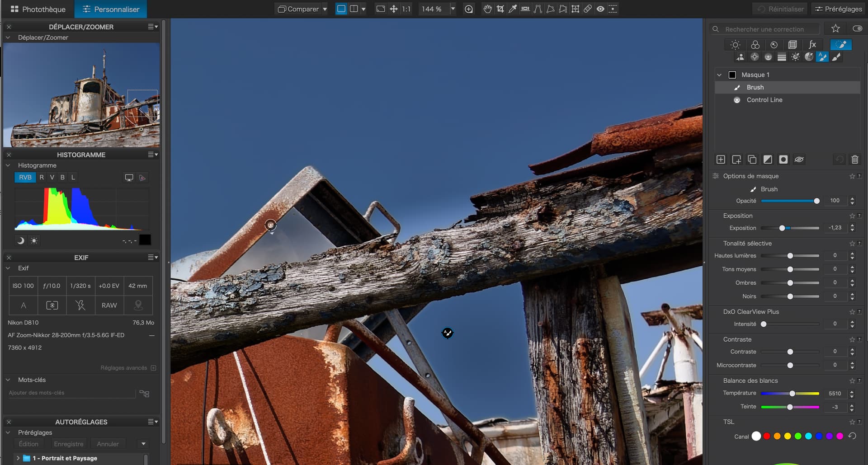Select the R channel histogram tab
Screen dimensions: 868x465
42,178
